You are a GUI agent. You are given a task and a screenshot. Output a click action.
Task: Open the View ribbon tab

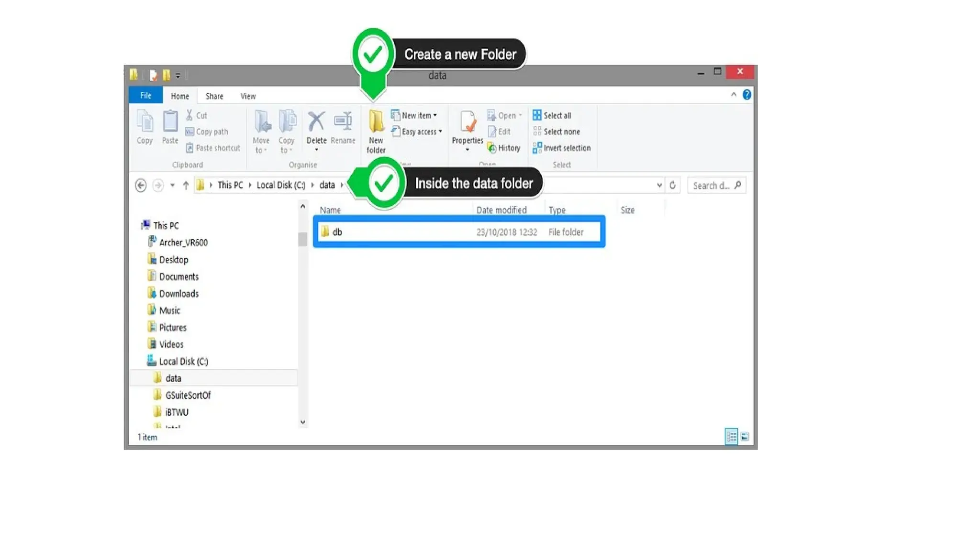click(x=248, y=96)
